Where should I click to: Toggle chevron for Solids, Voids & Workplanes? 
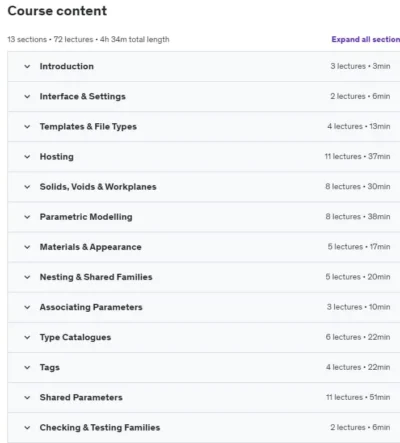(27, 187)
